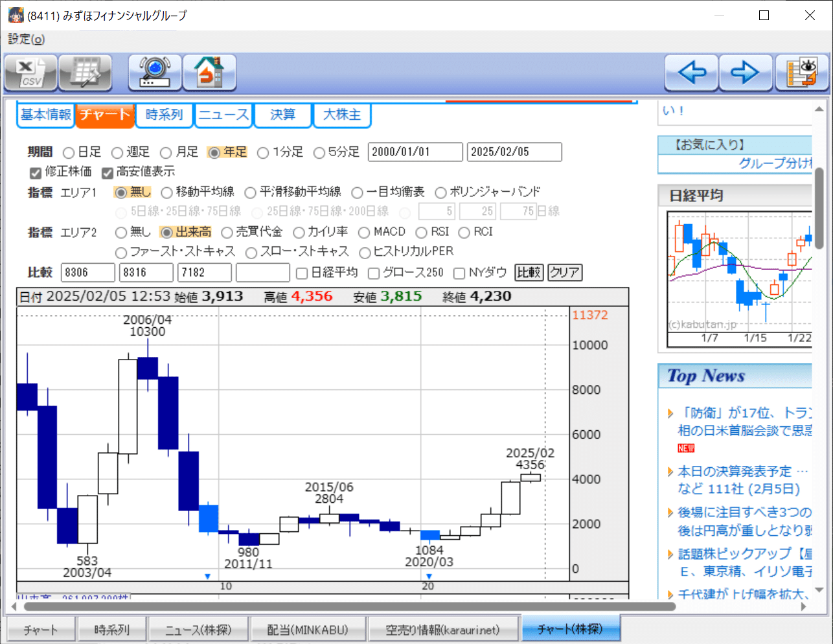Select 平滑移動平均線 radio button

click(250, 192)
